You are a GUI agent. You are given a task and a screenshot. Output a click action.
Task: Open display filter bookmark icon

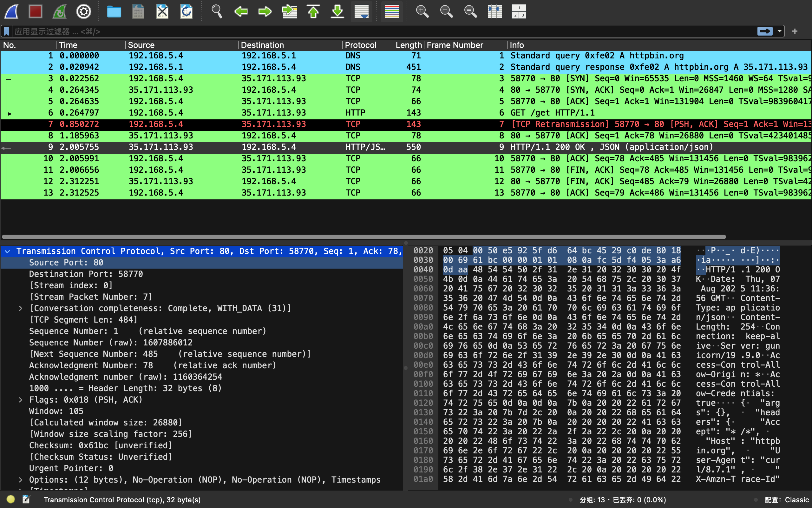[6, 31]
